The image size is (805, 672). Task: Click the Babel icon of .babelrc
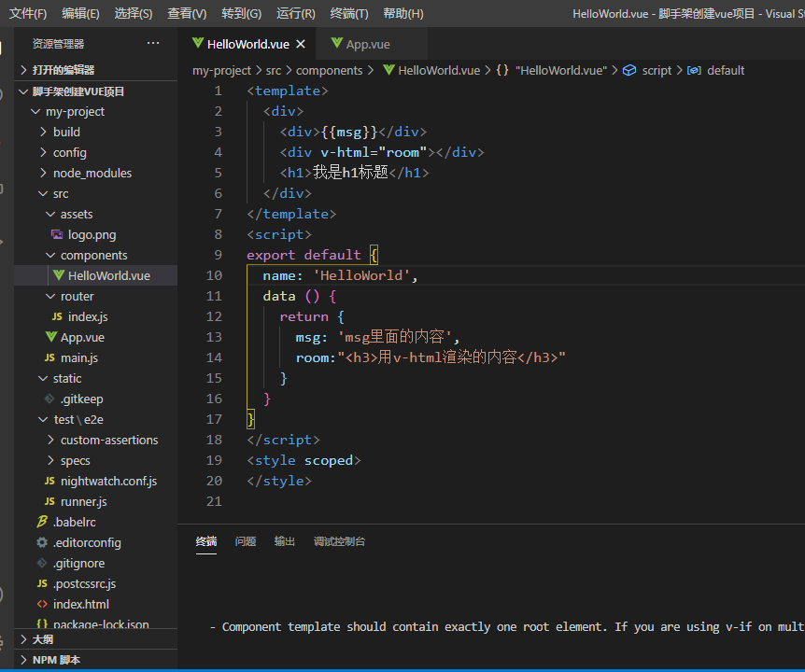[x=42, y=522]
